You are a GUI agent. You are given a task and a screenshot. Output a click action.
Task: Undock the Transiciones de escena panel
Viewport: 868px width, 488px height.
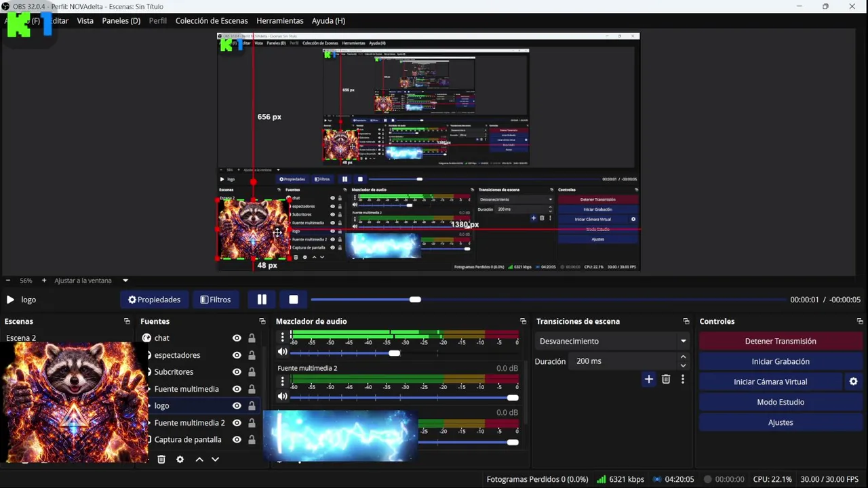point(686,321)
